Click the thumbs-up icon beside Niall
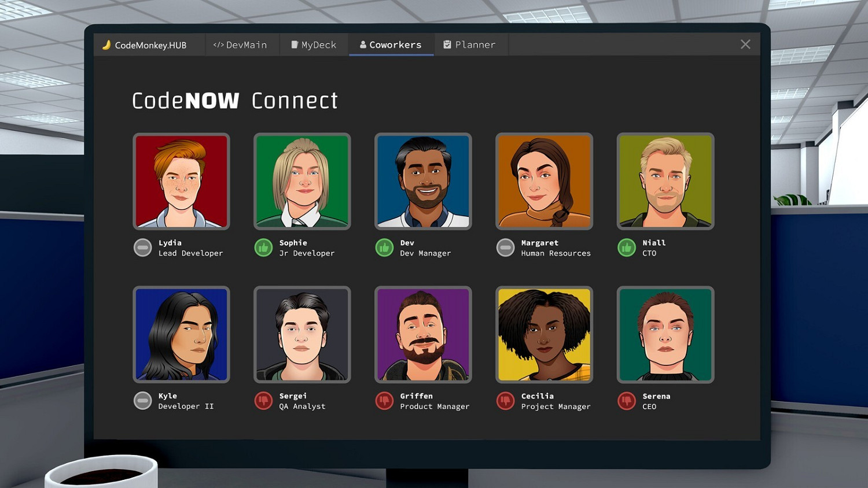The image size is (868, 488). point(626,247)
